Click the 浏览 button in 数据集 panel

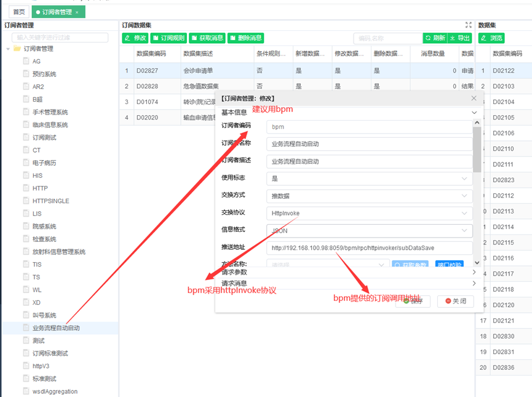click(x=491, y=38)
